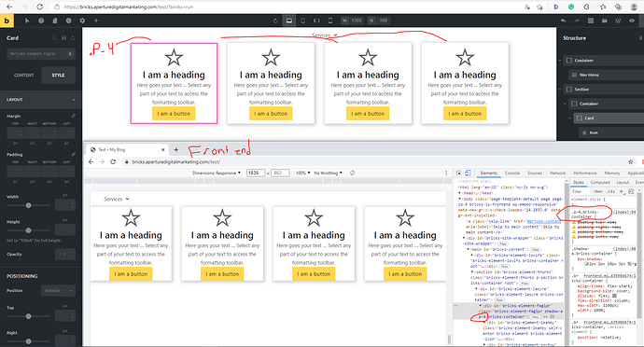Click the undo arrow in the Bricks toolbar

tap(564, 21)
